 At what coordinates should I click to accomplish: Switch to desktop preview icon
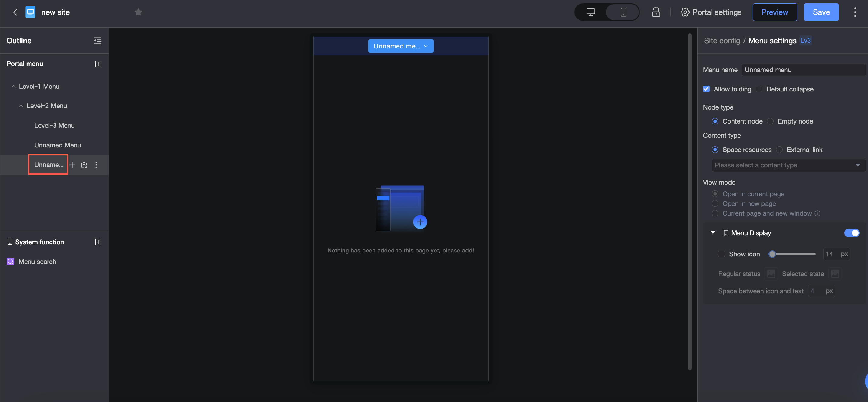(x=590, y=12)
